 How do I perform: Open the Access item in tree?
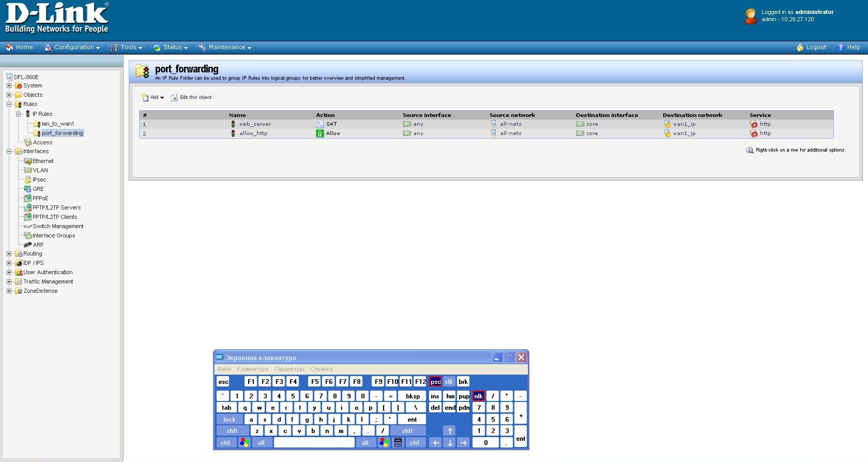(42, 142)
